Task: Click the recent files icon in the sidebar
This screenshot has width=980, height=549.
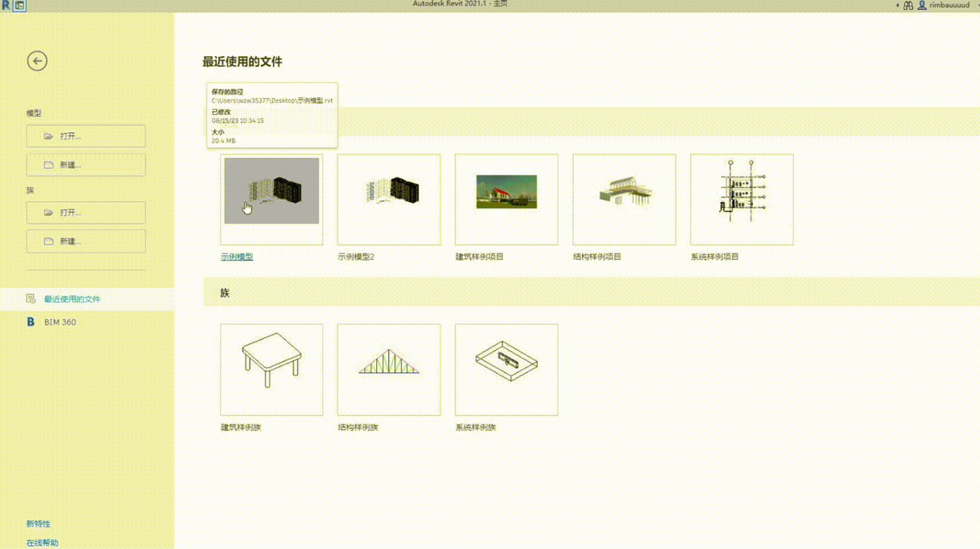Action: click(x=31, y=299)
